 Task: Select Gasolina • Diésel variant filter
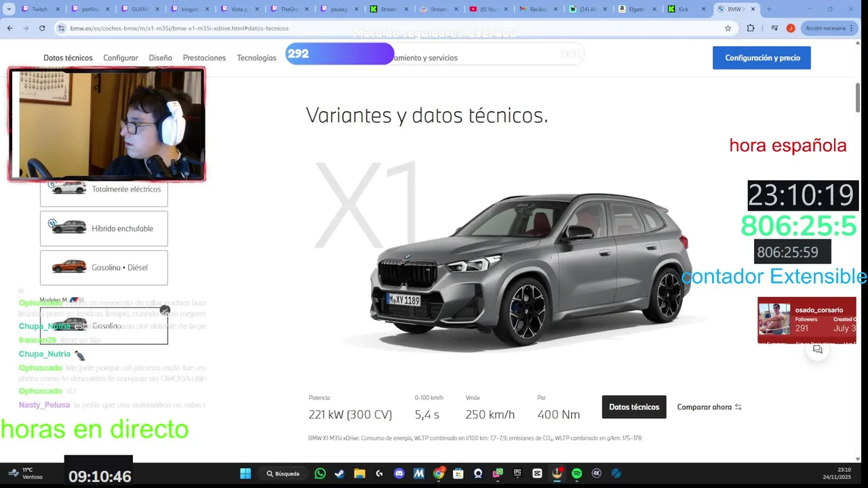[104, 267]
